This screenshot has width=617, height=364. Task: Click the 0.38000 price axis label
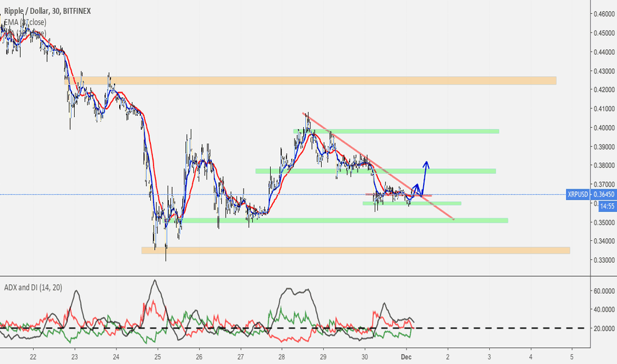tap(604, 165)
